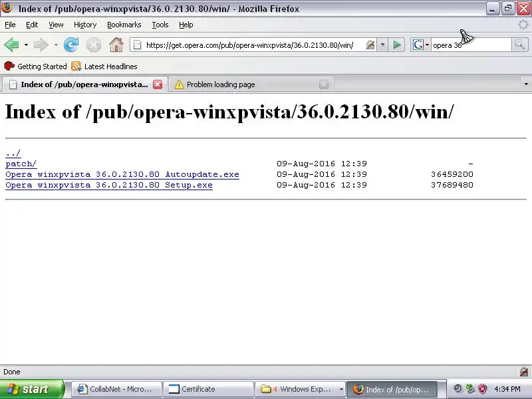This screenshot has height=399, width=532.
Task: Click the green Back arrow button
Action: [11, 45]
